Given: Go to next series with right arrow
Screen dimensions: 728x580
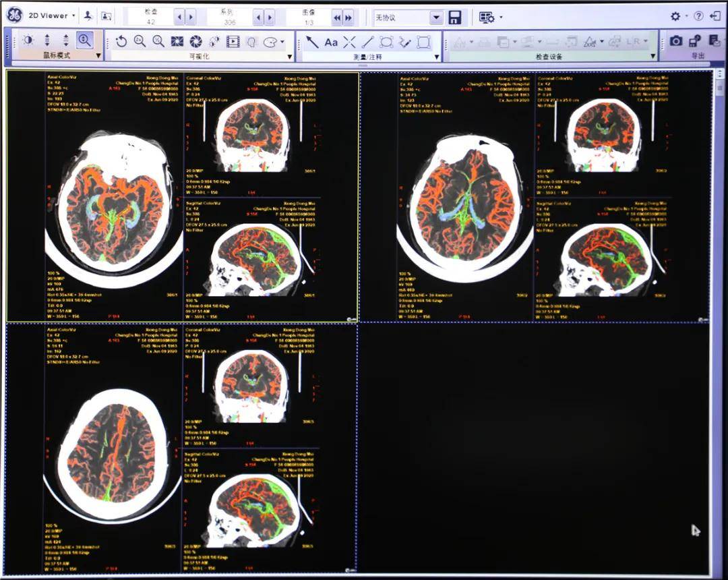Looking at the screenshot, I should tap(270, 18).
